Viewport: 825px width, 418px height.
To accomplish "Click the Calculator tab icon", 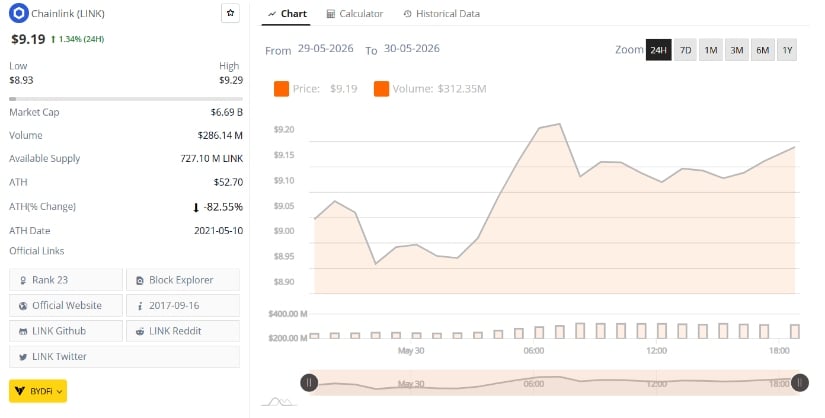I will click(x=330, y=14).
